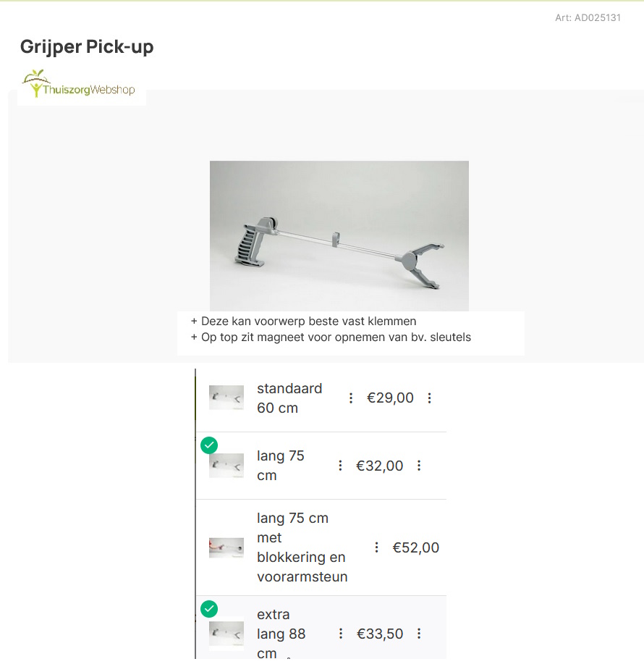644x672 pixels.
Task: Toggle green checkmark on extra lang 88 cm
Action: [x=209, y=608]
